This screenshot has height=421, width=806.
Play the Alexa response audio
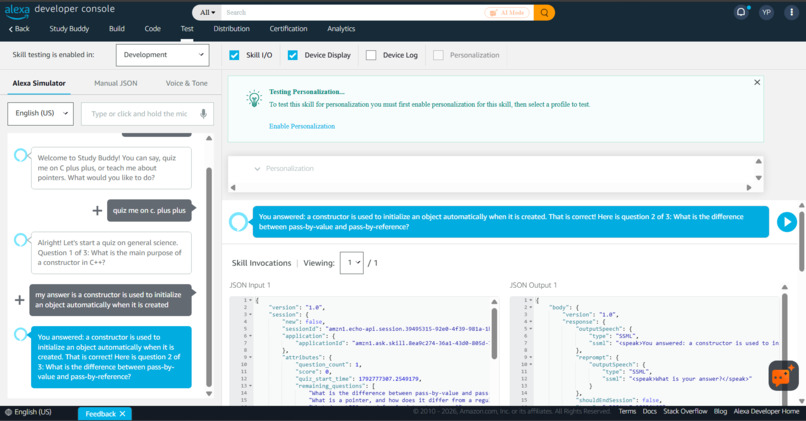pyautogui.click(x=786, y=222)
